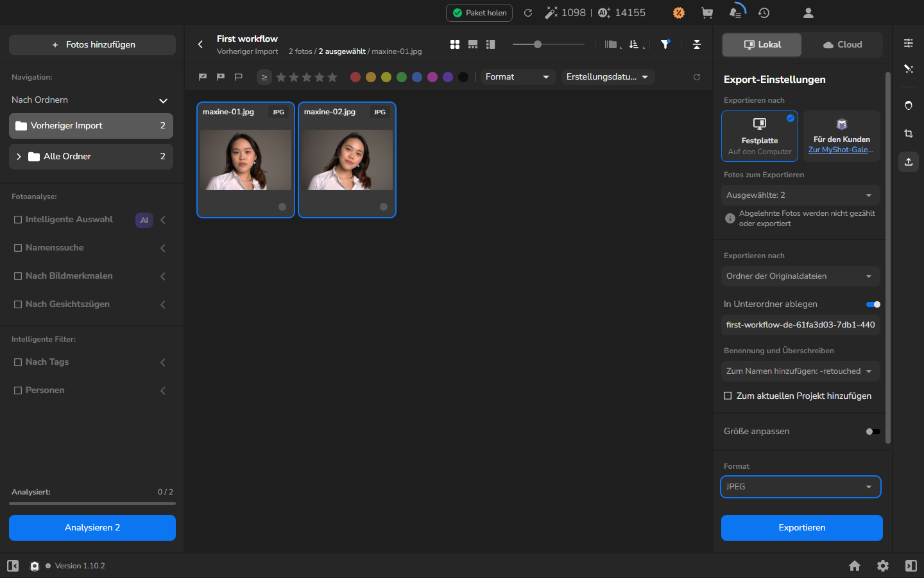Open the Nach Ordnern navigation dropdown
924x578 pixels.
point(90,100)
